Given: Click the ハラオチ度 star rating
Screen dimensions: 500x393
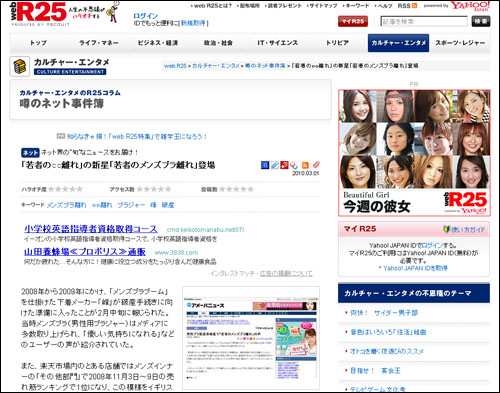Looking at the screenshot, I should [65, 189].
